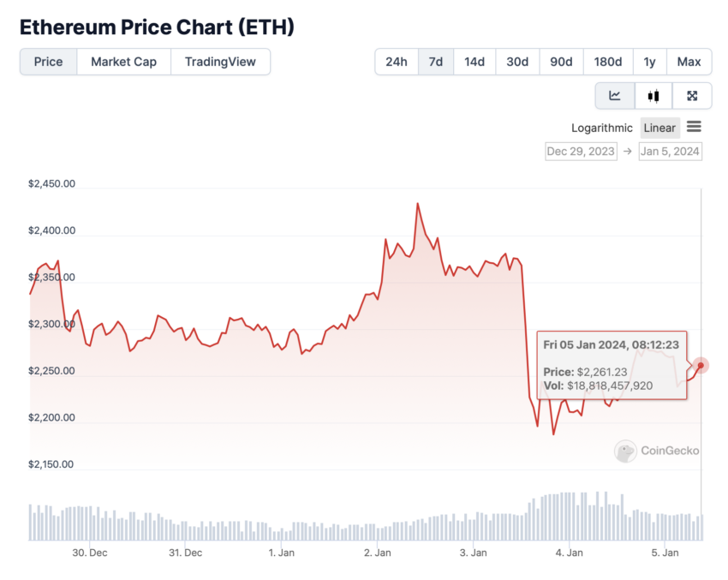This screenshot has width=728, height=580.
Task: Click the price peak on 2. Jan
Action: 417,203
